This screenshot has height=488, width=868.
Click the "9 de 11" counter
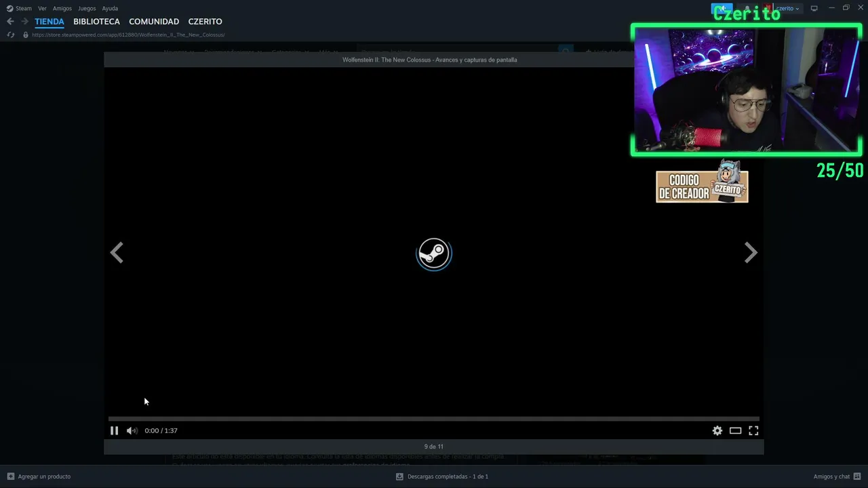434,447
